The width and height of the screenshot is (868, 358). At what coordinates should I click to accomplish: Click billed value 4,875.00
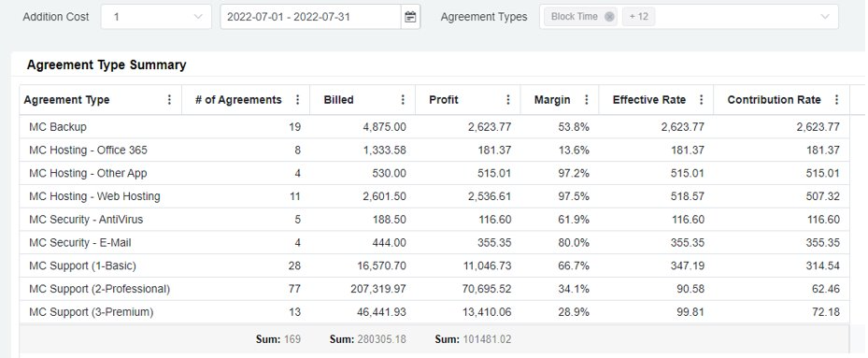[384, 127]
